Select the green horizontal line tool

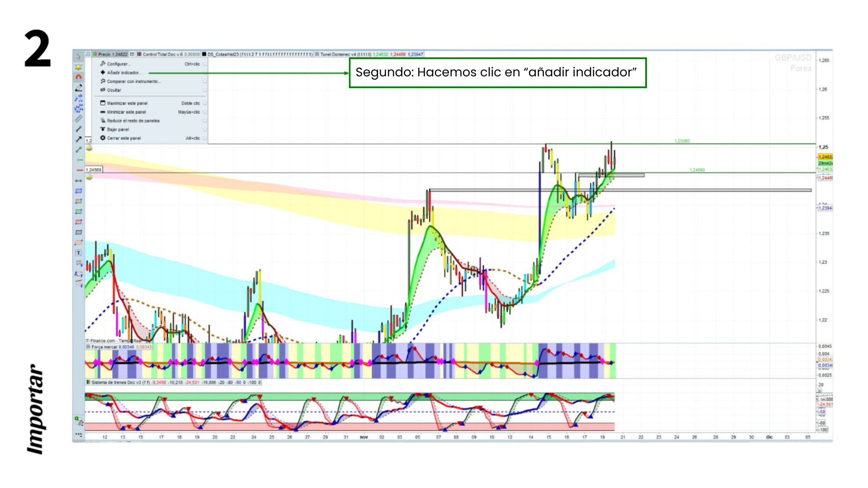[79, 160]
